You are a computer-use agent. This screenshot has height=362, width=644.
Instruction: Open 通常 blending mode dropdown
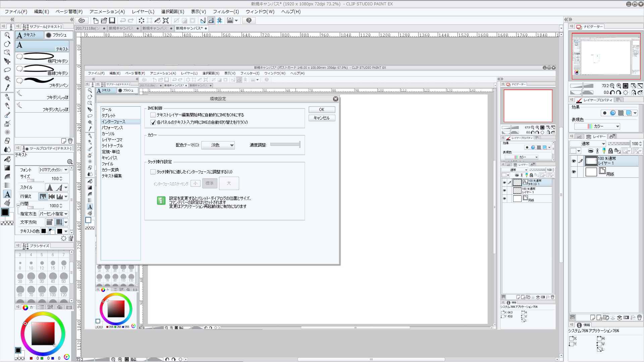click(587, 144)
